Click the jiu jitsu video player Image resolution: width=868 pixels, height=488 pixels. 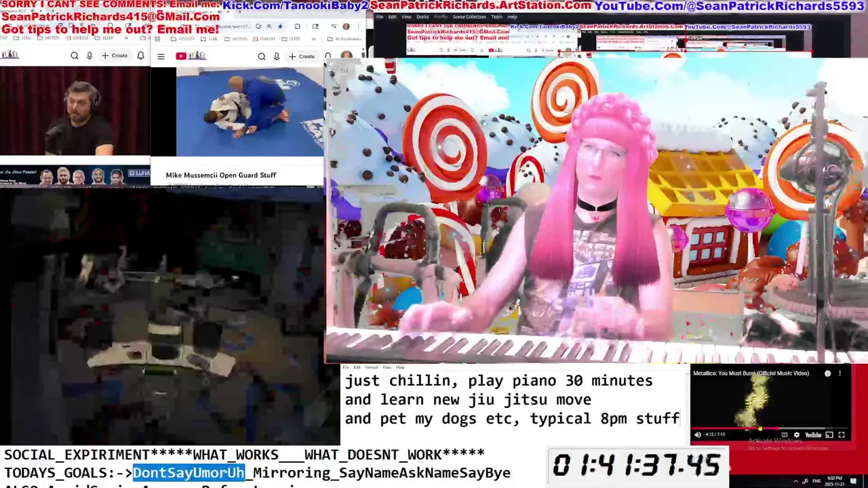[250, 112]
